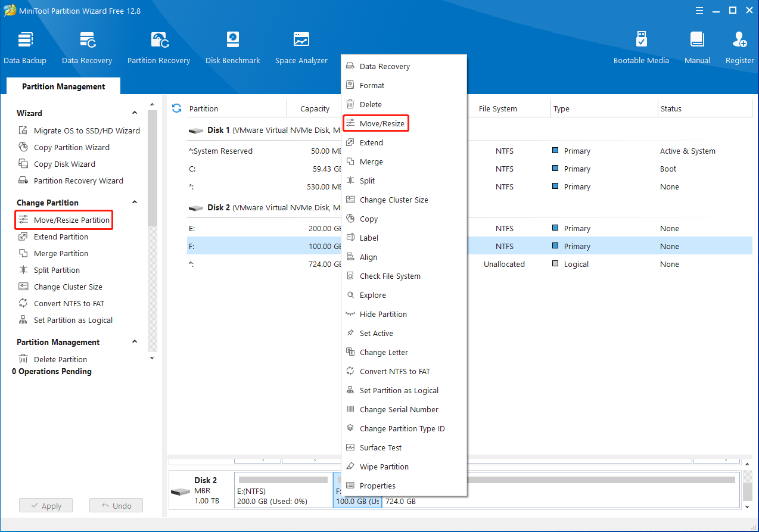
Task: Select Delete Partition in sidebar
Action: pyautogui.click(x=52, y=359)
